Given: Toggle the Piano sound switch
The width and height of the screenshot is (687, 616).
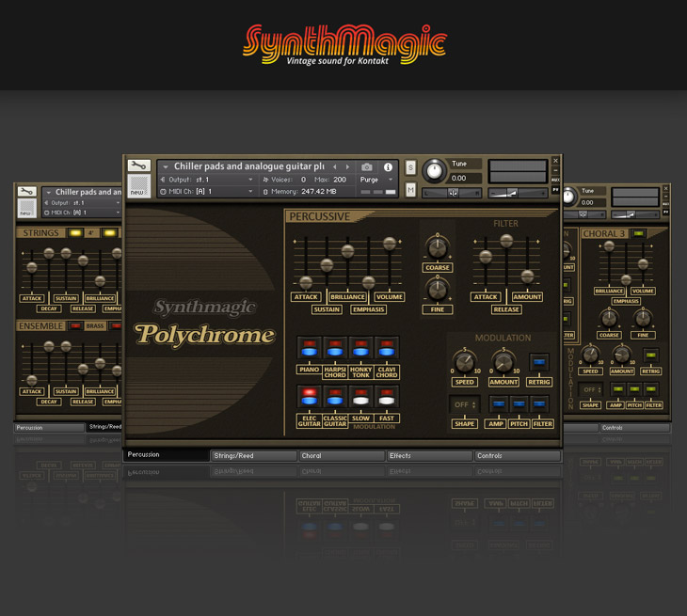Looking at the screenshot, I should point(310,348).
